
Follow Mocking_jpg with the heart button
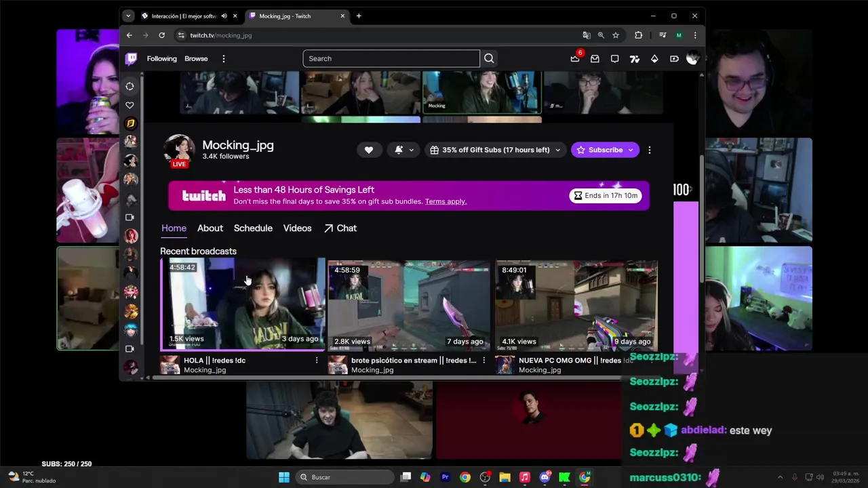point(369,150)
